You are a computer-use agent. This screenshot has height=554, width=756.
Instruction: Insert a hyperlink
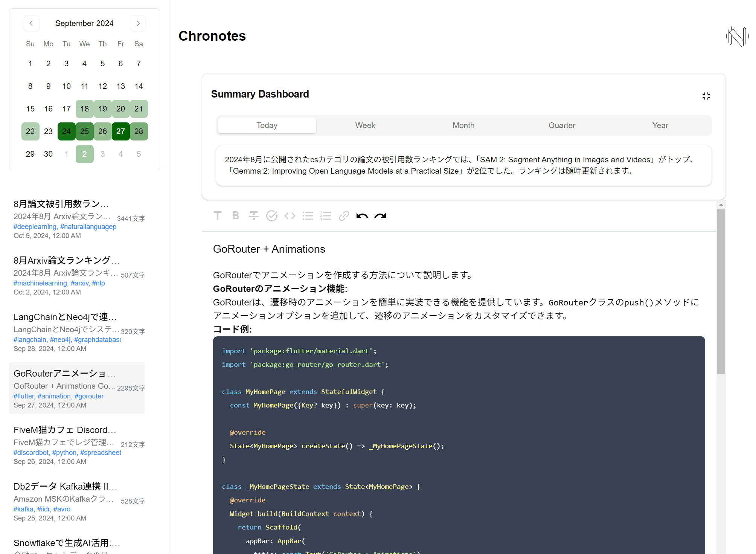(x=344, y=215)
